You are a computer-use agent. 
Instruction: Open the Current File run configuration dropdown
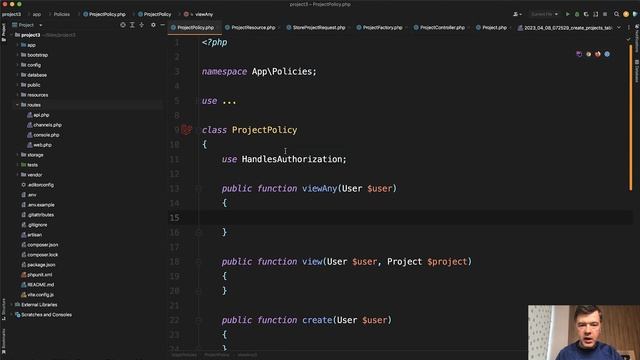(x=544, y=14)
